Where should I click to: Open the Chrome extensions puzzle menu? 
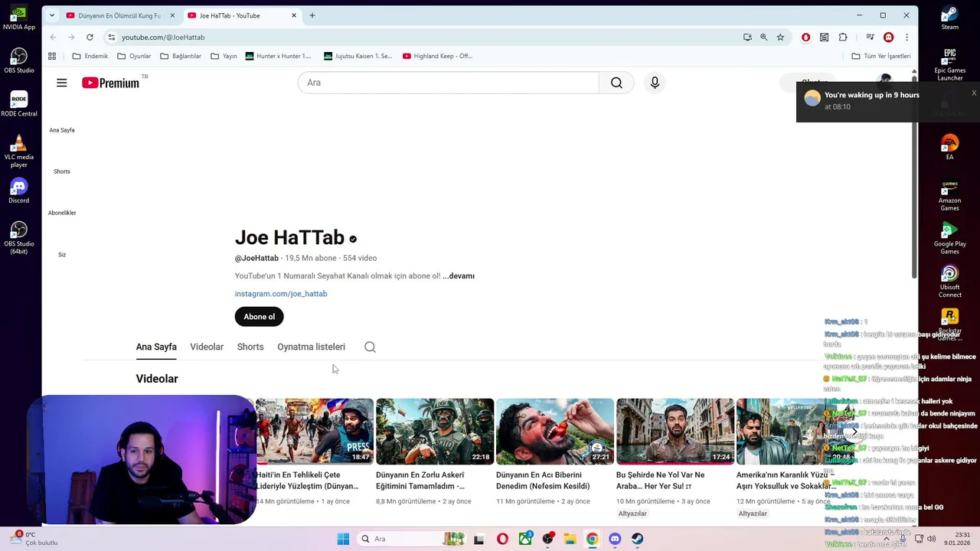pos(843,37)
